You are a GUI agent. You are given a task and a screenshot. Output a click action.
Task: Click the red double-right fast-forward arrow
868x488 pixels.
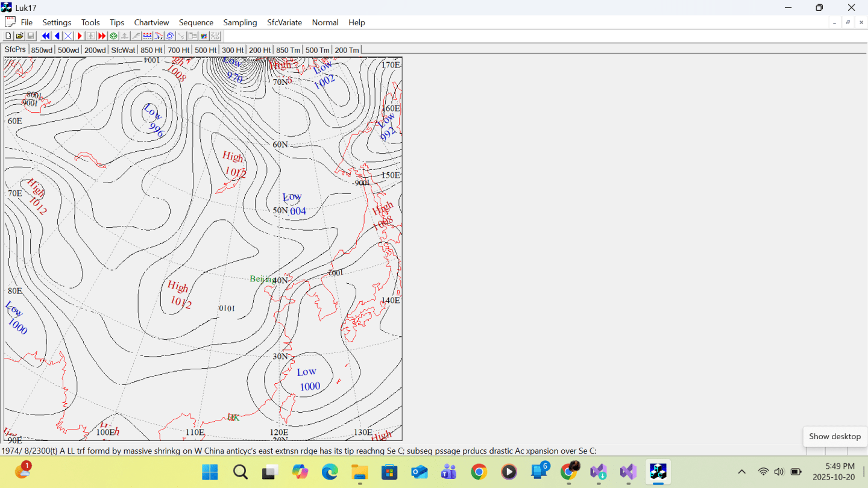click(x=102, y=36)
